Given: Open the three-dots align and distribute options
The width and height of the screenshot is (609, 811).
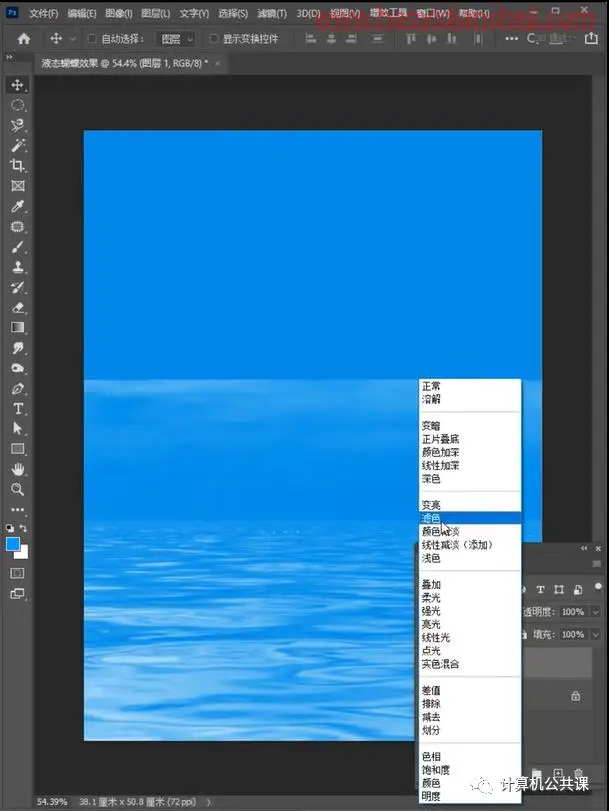Looking at the screenshot, I should [511, 39].
